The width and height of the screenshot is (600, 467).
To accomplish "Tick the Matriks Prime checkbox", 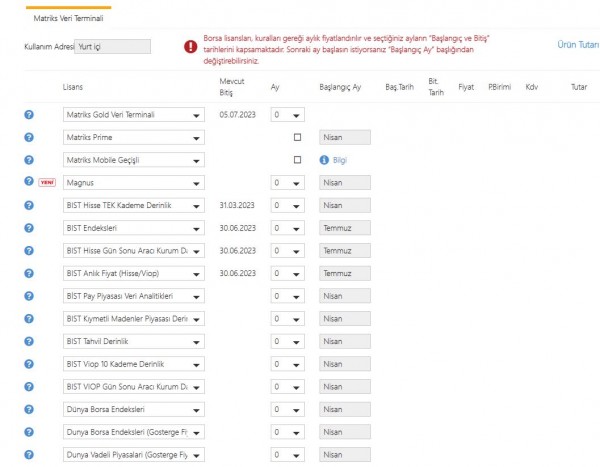I will [297, 137].
